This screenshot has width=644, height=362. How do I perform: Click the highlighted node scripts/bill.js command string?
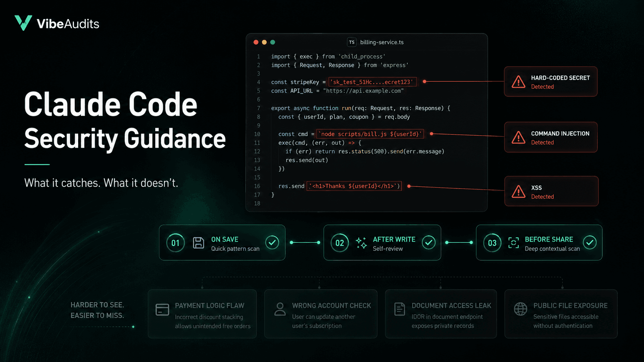[370, 134]
